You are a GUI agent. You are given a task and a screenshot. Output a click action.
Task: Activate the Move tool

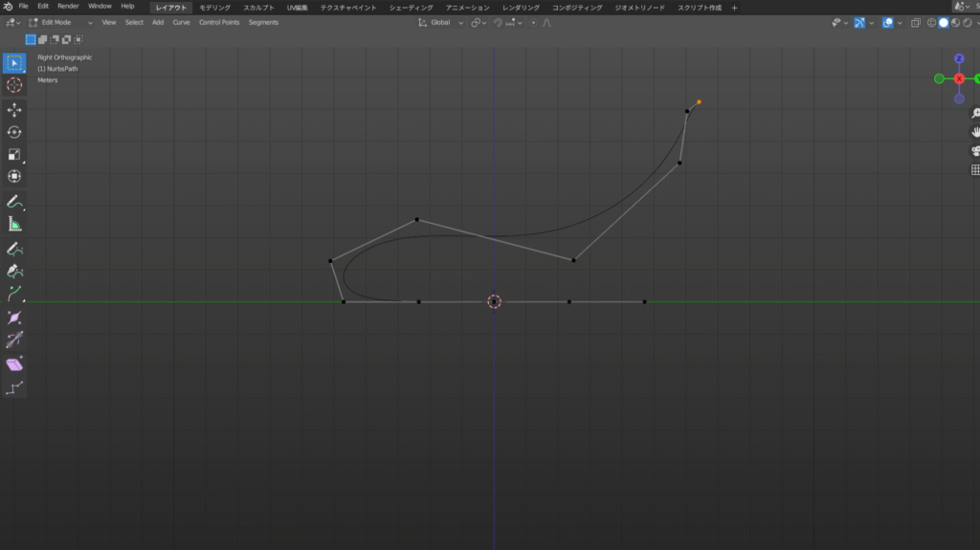pos(14,110)
